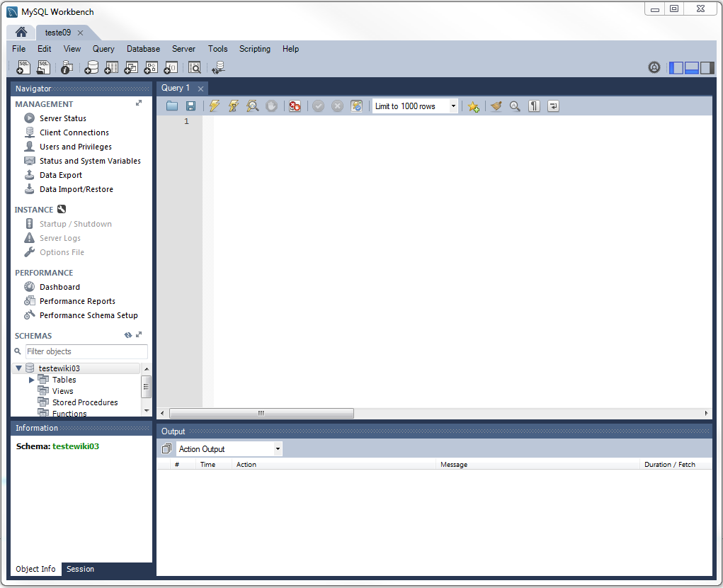
Task: Toggle auto-commit mode in the query toolbar
Action: point(356,106)
